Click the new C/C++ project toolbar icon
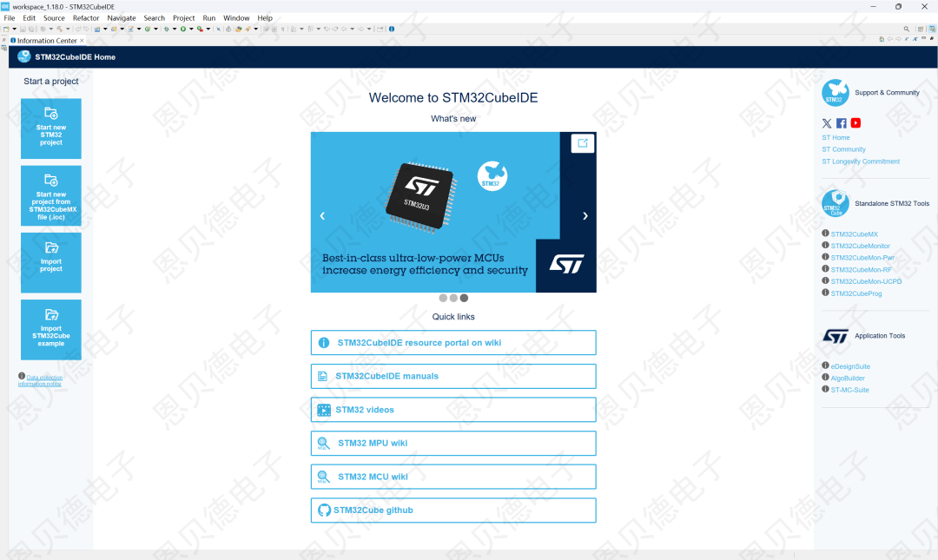The height and width of the screenshot is (560, 938). click(97, 29)
